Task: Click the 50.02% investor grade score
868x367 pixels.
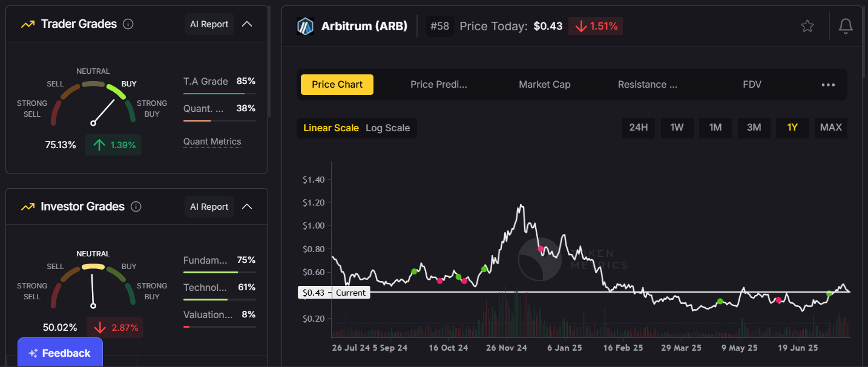Action: click(x=60, y=328)
